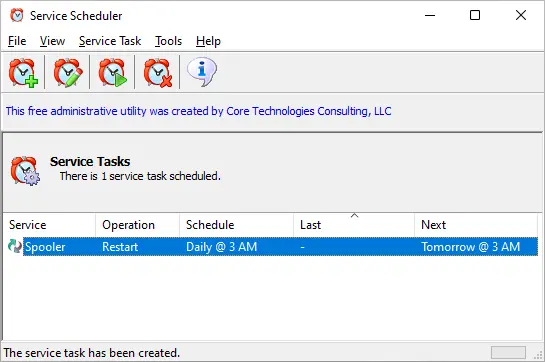The width and height of the screenshot is (545, 362).
Task: Toggle sort on the Last column header
Action: tap(354, 225)
